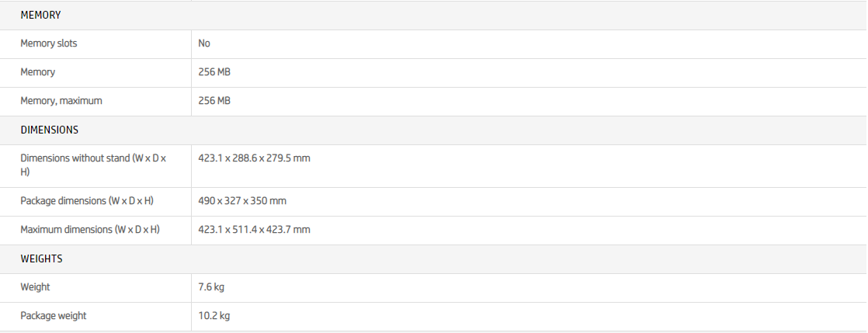Image resolution: width=868 pixels, height=333 pixels.
Task: Click the 'Package dimensions (W x D x H)' label
Action: 87,201
